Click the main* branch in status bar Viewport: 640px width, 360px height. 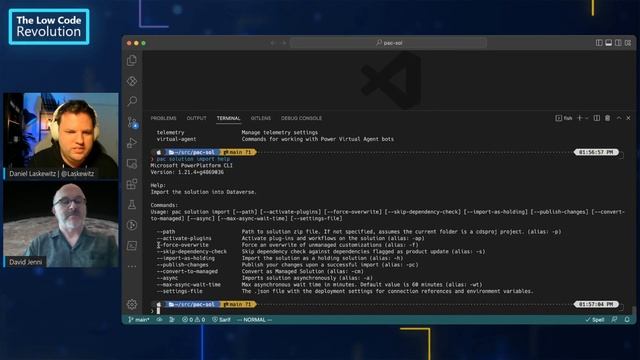[139, 320]
